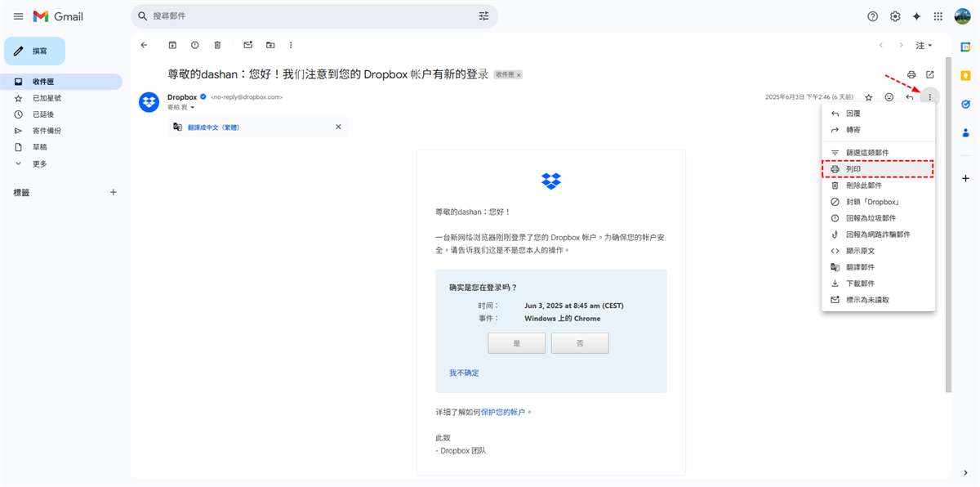This screenshot has width=980, height=487.
Task: Go to the older email arrow
Action: point(902,45)
